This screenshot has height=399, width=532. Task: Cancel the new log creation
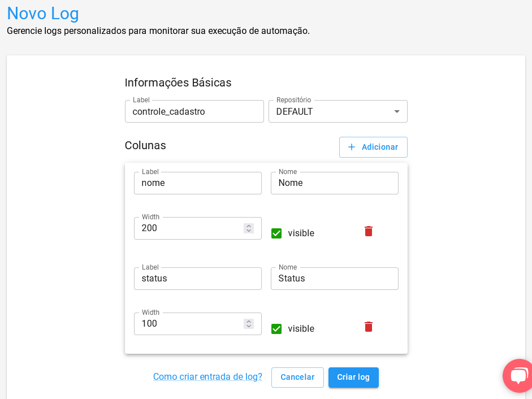point(297,377)
